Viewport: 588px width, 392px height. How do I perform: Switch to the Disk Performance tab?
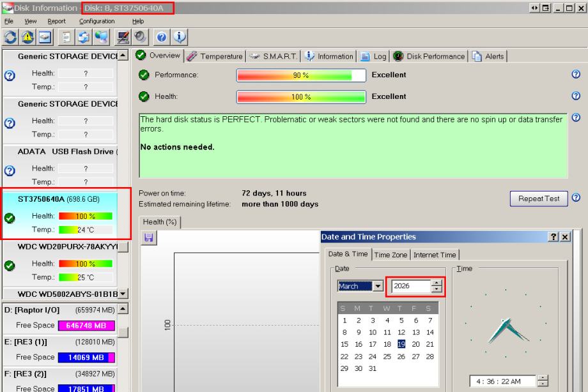pyautogui.click(x=429, y=56)
